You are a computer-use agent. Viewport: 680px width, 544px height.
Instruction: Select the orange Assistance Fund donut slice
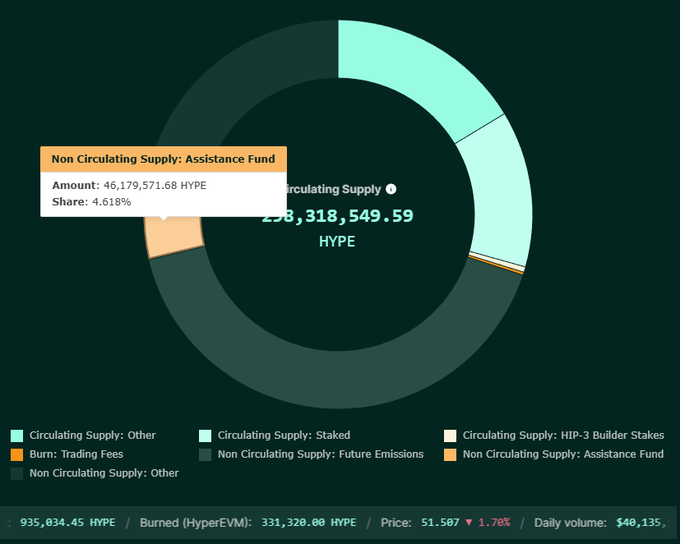[x=174, y=236]
